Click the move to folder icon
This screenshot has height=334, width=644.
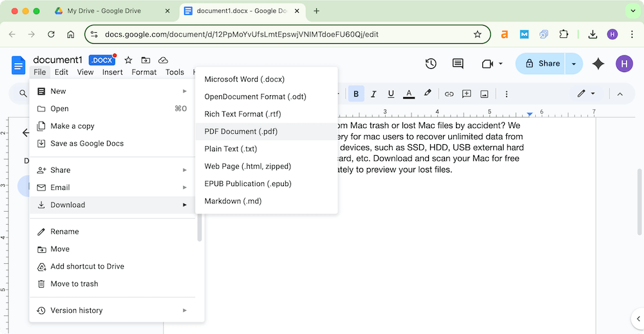coord(146,60)
